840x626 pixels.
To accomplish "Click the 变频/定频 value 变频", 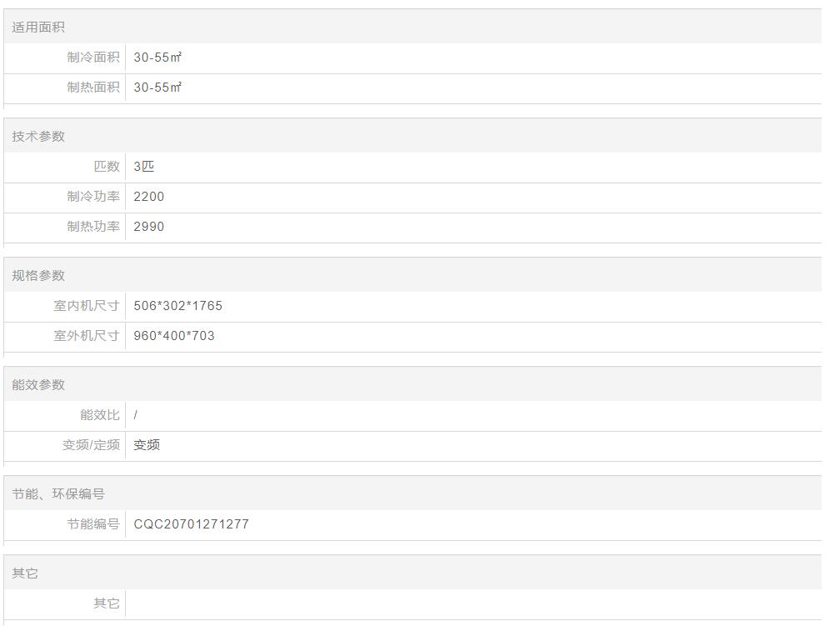I will (x=147, y=445).
